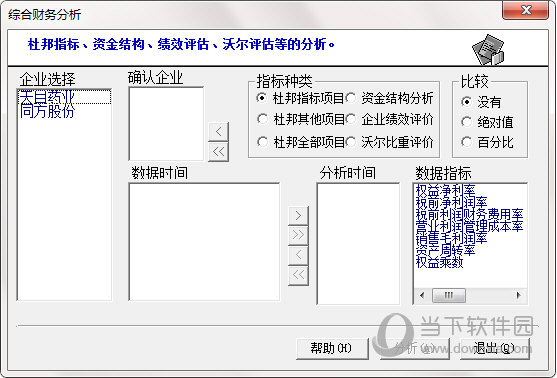Click inside the 分析时间 list box
This screenshot has width=557, height=378.
click(358, 244)
